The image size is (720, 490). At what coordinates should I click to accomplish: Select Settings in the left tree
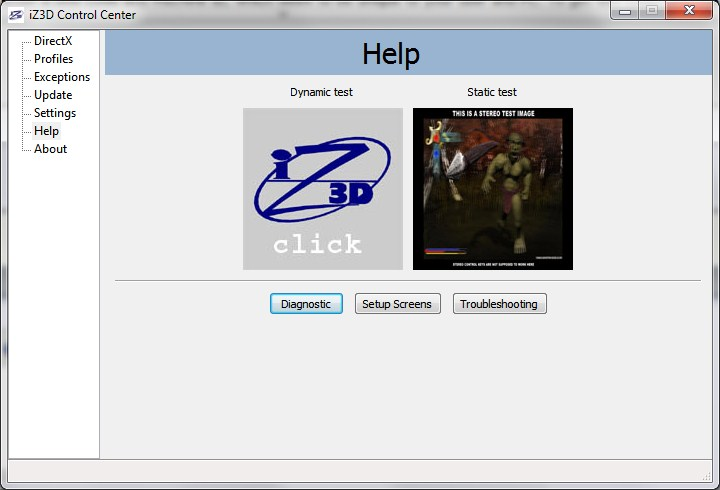pyautogui.click(x=55, y=113)
